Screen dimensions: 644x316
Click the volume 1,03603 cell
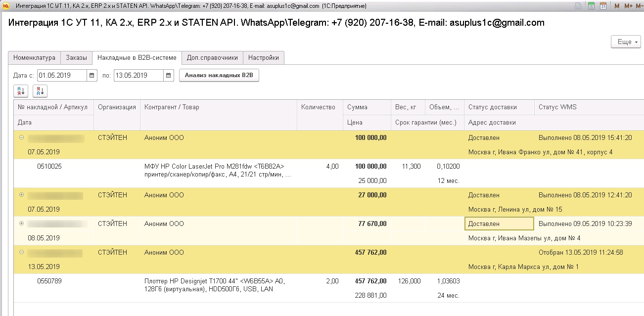coord(448,281)
